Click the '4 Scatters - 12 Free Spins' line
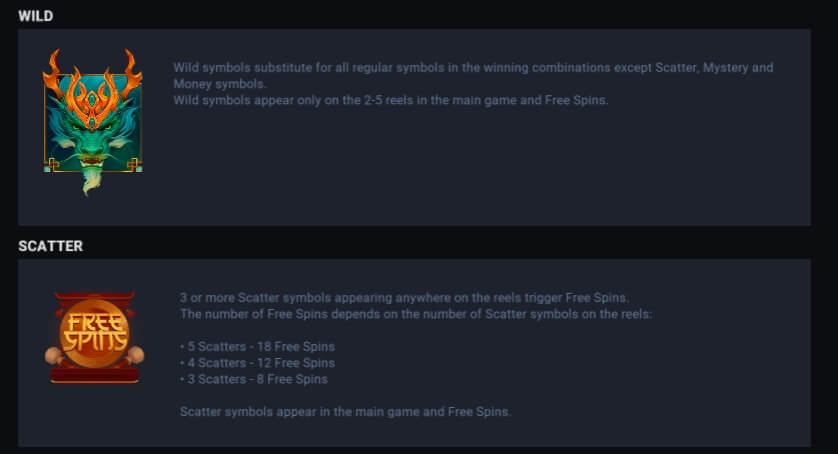This screenshot has width=838, height=454. coord(258,363)
